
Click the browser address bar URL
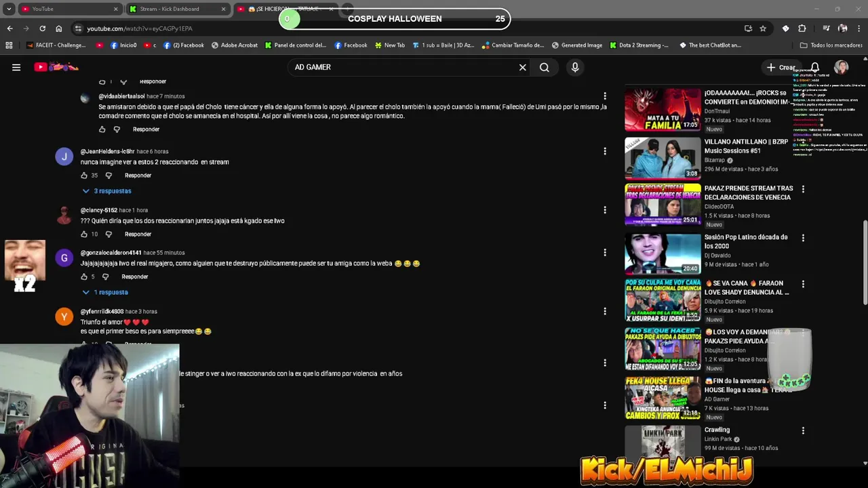pyautogui.click(x=140, y=28)
